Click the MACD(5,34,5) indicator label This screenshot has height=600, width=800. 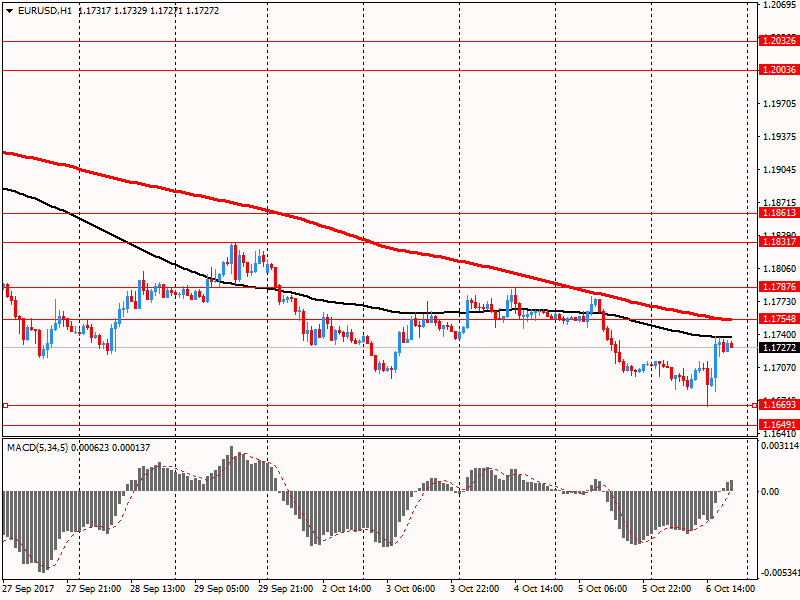click(x=37, y=448)
